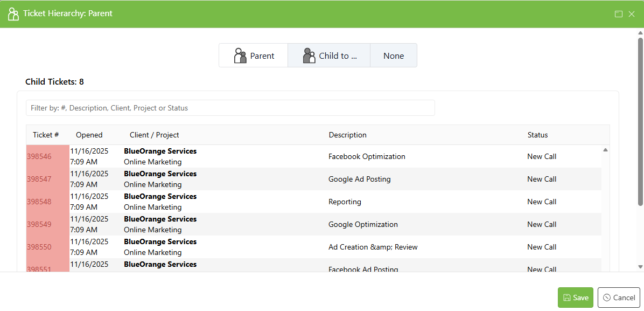Image resolution: width=644 pixels, height=311 pixels.
Task: Click the Reporting description cell
Action: click(x=345, y=202)
